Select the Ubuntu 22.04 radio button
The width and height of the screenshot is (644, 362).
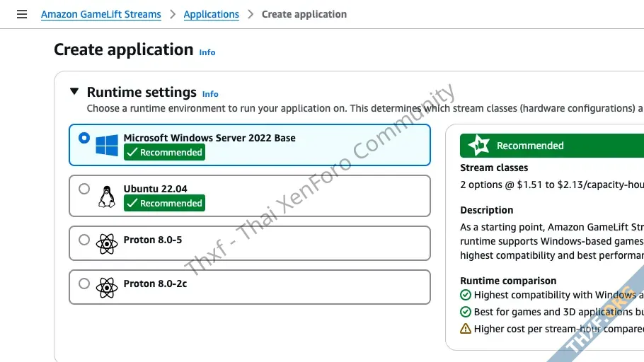(84, 189)
